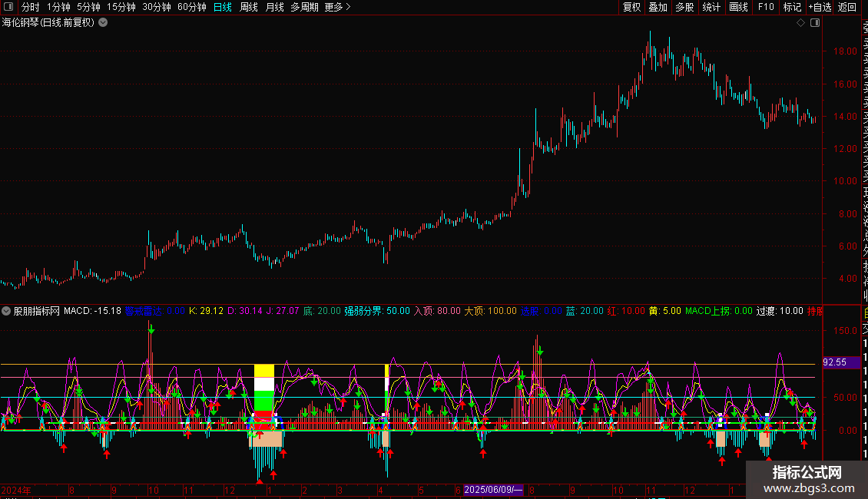Click the 底: 20.00 label

pyautogui.click(x=322, y=311)
